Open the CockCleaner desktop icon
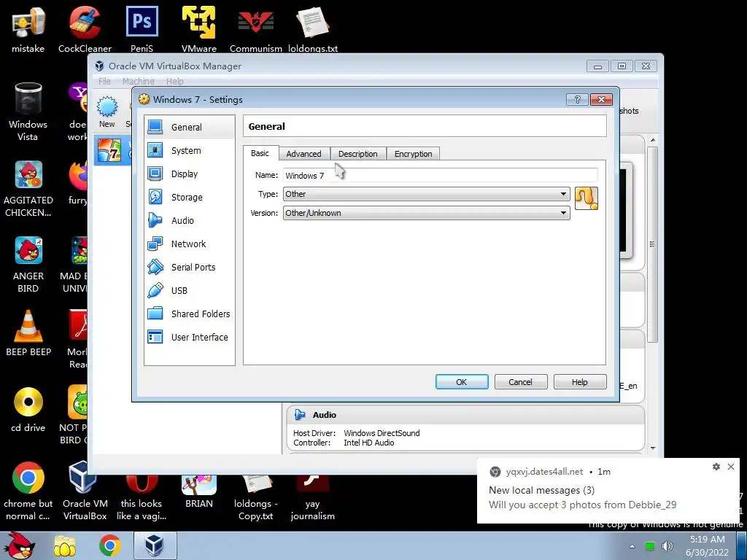 pos(85,29)
